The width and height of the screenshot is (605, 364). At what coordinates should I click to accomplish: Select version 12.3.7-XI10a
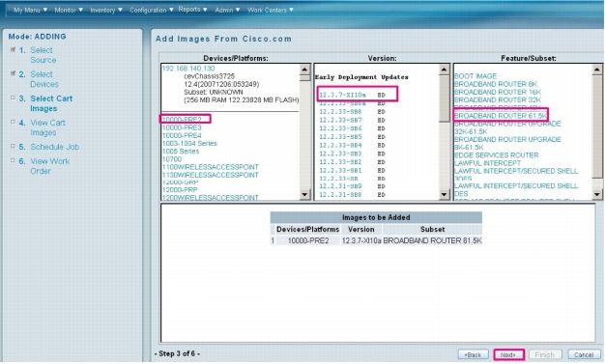coord(342,95)
